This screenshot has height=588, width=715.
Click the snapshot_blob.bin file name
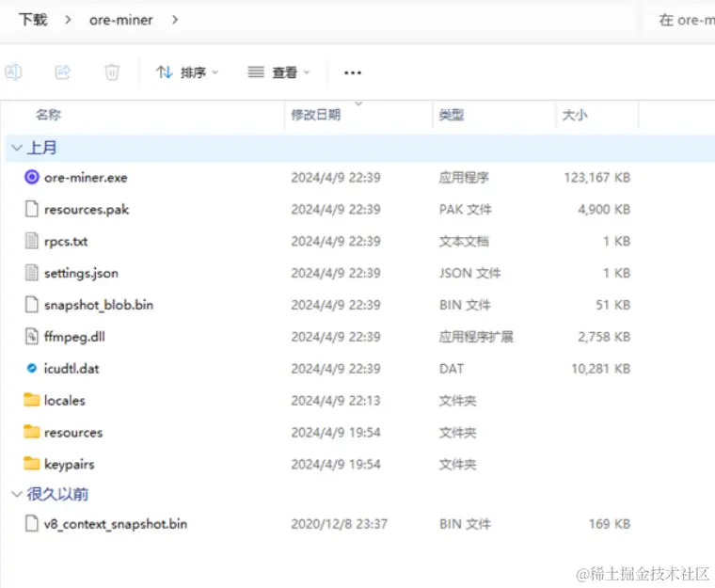pyautogui.click(x=99, y=305)
